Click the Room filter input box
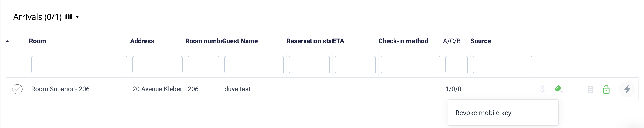 pyautogui.click(x=79, y=65)
